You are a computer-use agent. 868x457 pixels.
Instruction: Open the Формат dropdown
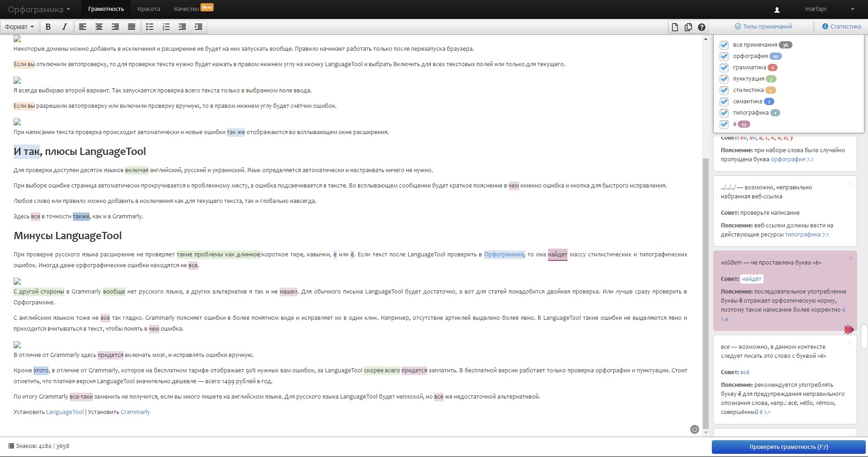click(19, 27)
